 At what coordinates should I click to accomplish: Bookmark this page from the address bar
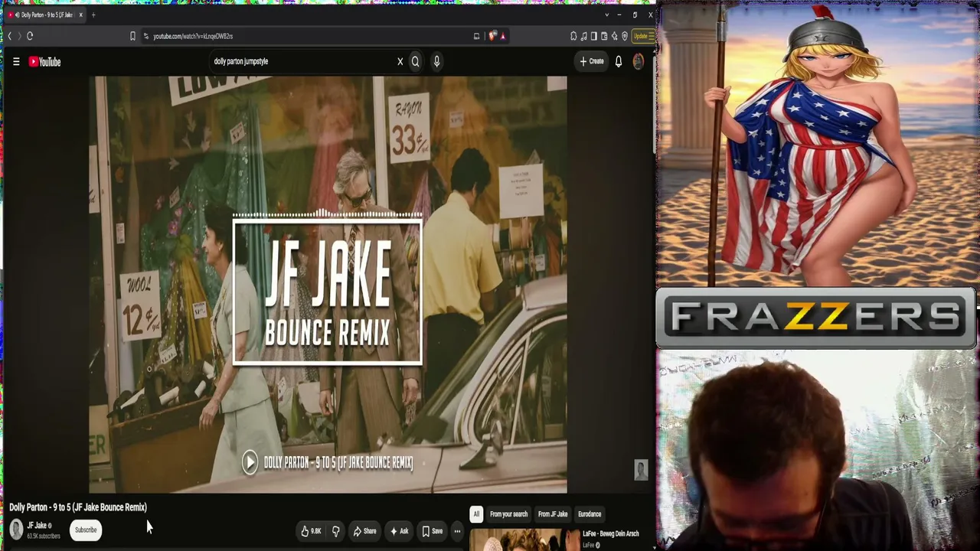point(133,36)
